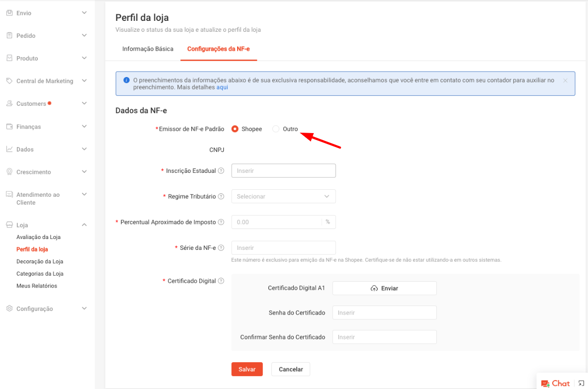The image size is (588, 389).
Task: Click the help icon beside Regime Tributário
Action: 221,196
